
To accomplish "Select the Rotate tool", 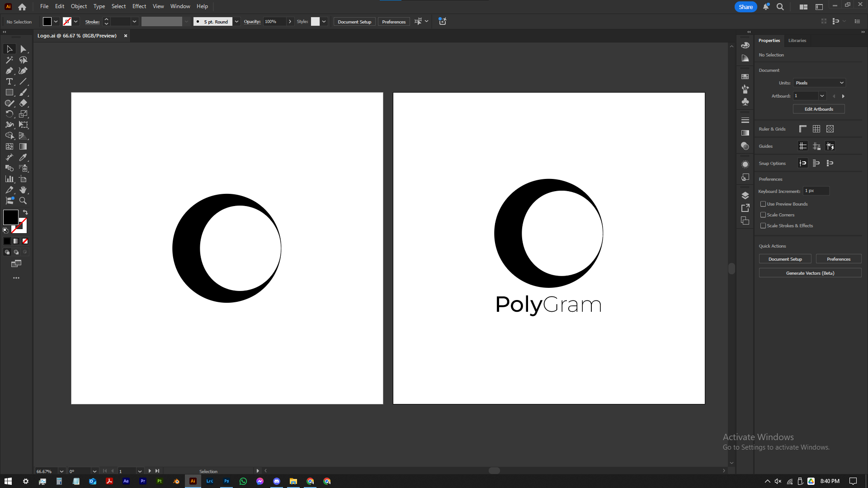I will click(9, 114).
